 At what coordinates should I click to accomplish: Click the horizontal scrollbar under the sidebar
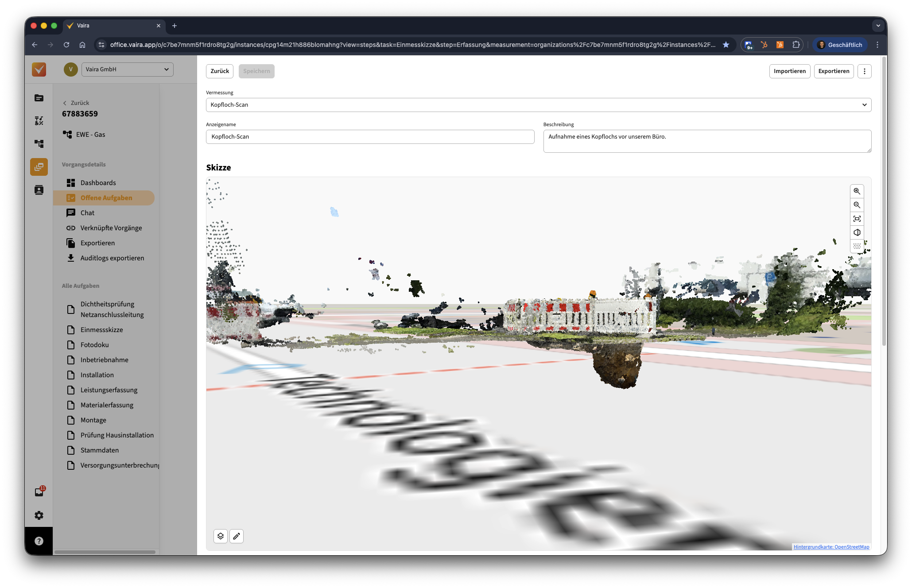(x=105, y=552)
